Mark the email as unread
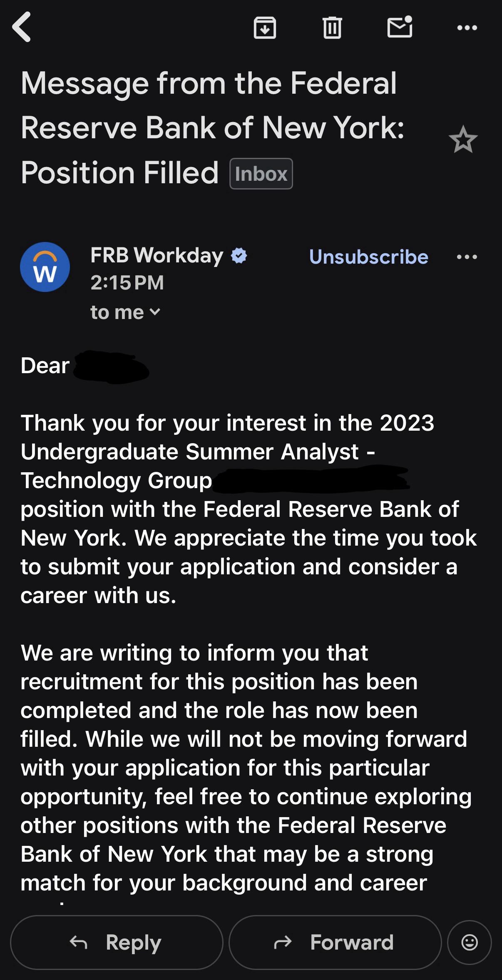The width and height of the screenshot is (502, 980). click(400, 27)
